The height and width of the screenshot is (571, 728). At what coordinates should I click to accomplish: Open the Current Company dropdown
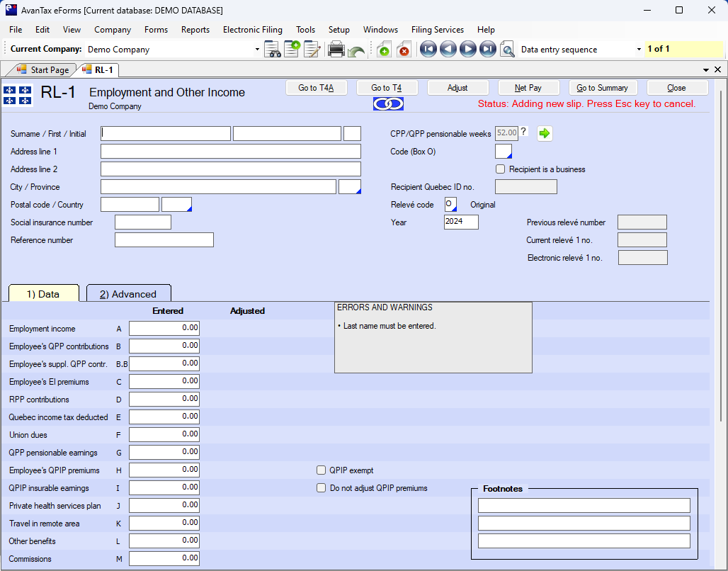(x=257, y=50)
